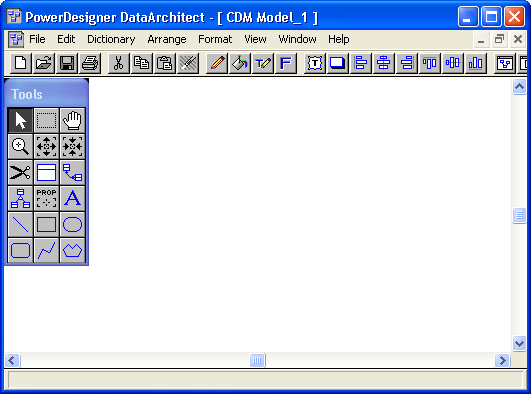Align objects left using toolbar icon

coord(361,63)
